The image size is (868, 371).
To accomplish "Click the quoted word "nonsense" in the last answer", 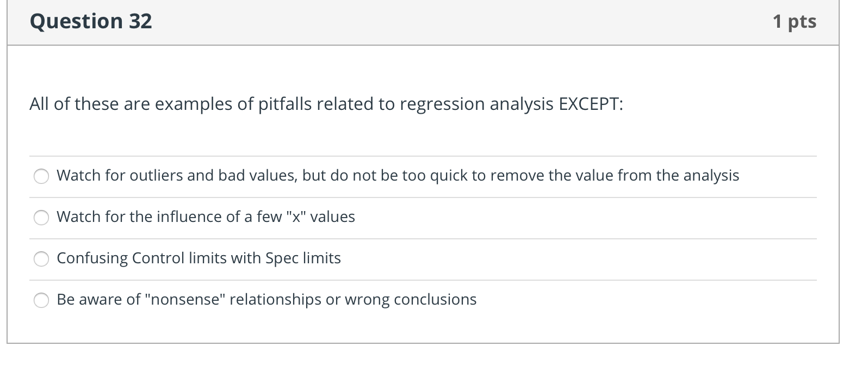I will pos(184,300).
